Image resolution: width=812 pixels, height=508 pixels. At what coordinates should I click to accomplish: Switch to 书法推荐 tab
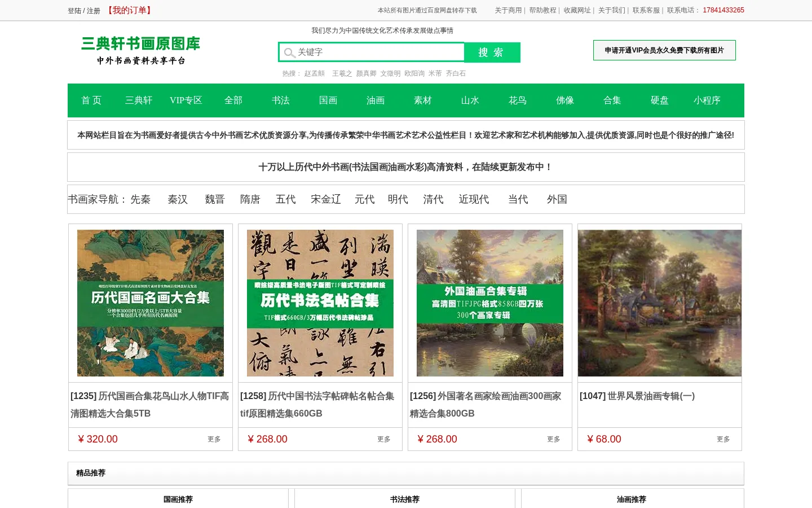coord(405,499)
